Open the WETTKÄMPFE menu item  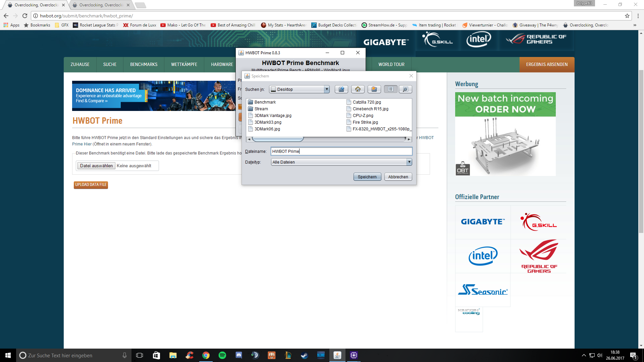(184, 64)
